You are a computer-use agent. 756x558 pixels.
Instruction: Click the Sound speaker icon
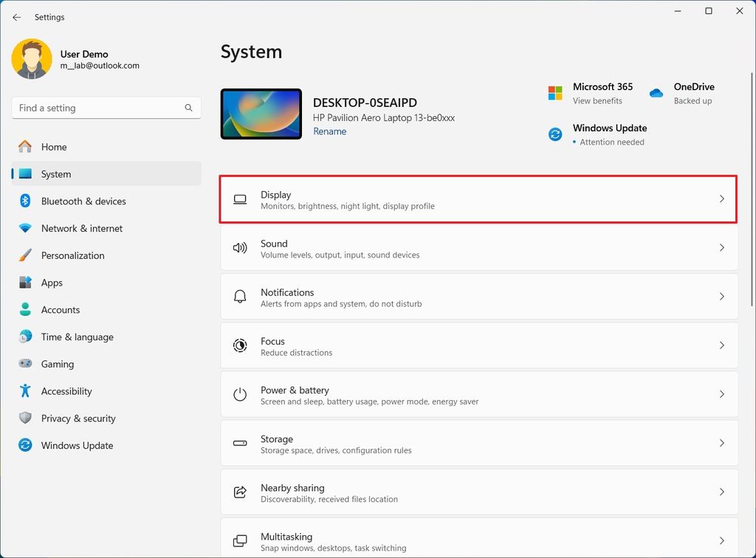[x=239, y=248]
